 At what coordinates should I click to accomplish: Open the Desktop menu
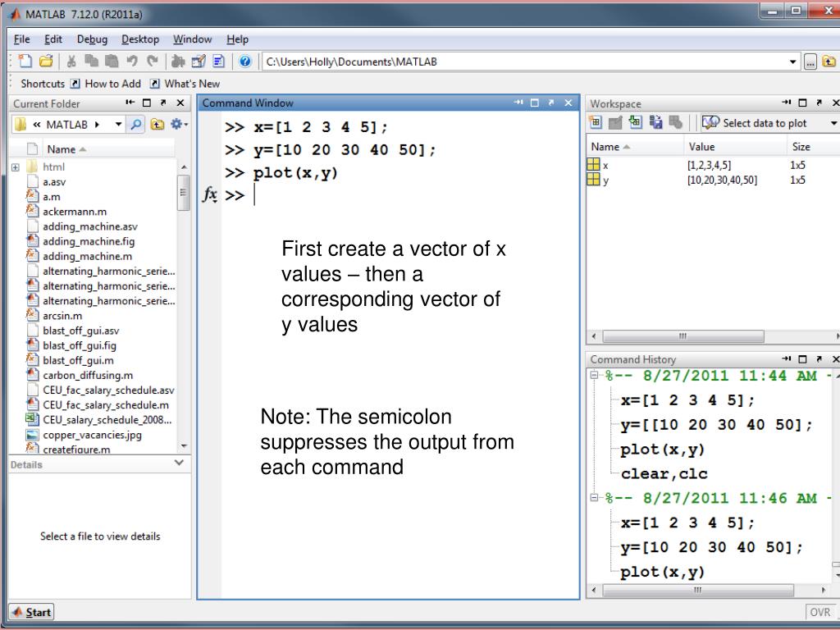140,39
